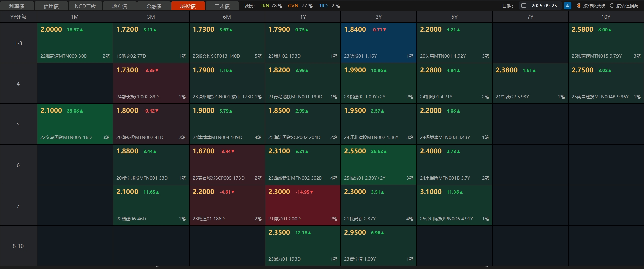The width and height of the screenshot is (644, 269).
Task: Open the 25海淀国资SCP002 204D cell
Action: (x=303, y=124)
